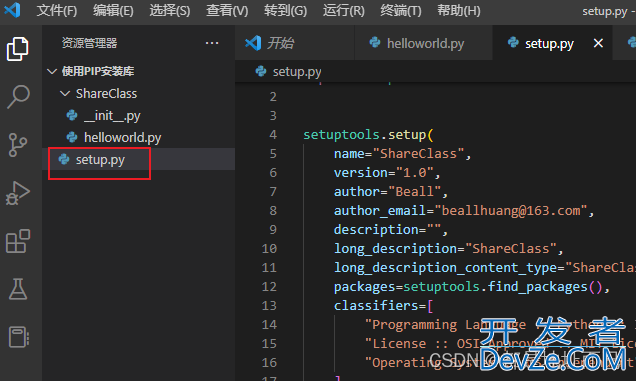Click line number 4 in the gutter
This screenshot has width=636, height=381.
click(x=273, y=135)
